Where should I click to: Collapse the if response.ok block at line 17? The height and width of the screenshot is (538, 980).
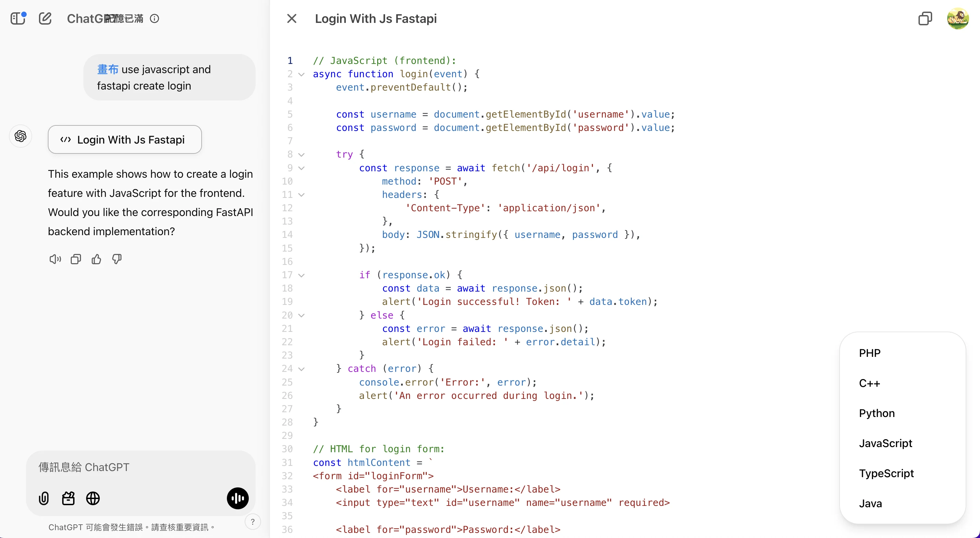[301, 275]
